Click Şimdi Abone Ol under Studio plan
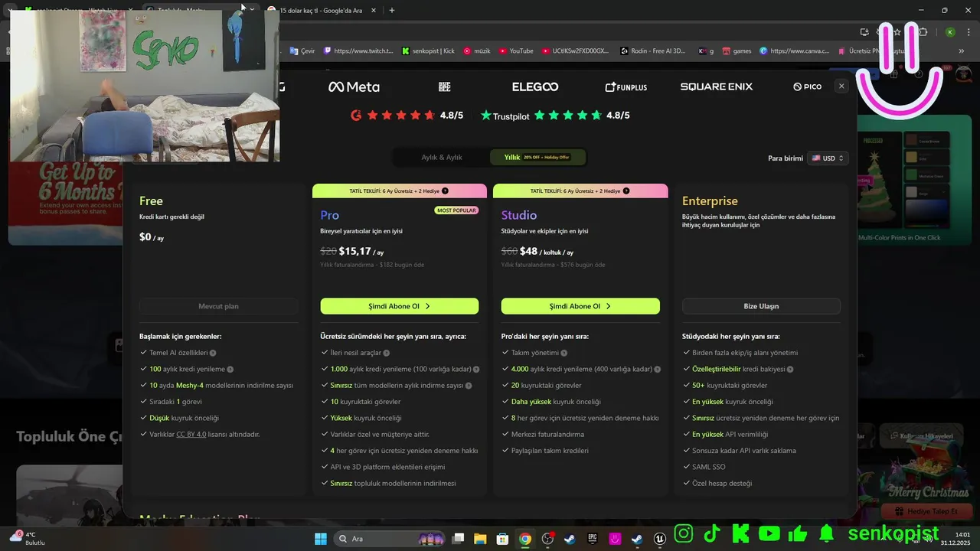The height and width of the screenshot is (551, 980). pos(580,306)
